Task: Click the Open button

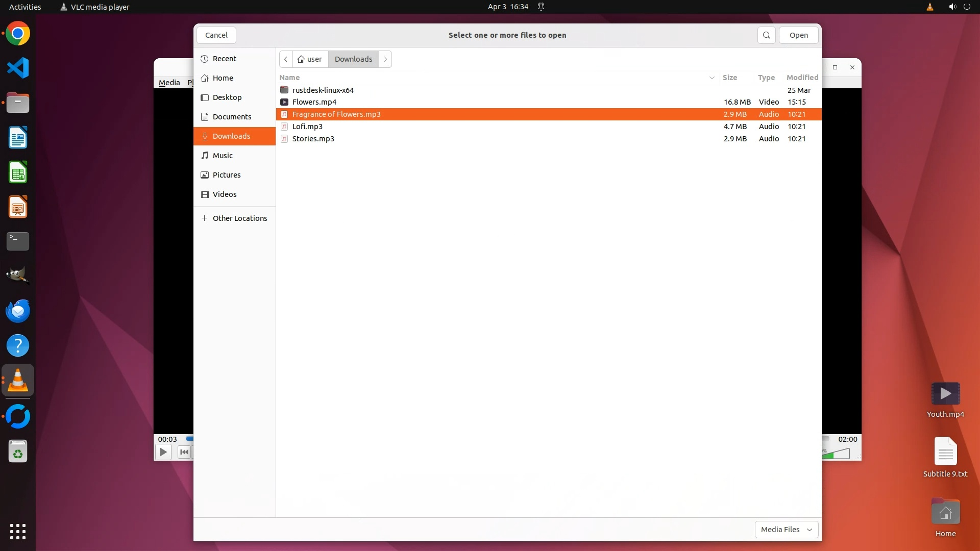Action: point(798,35)
